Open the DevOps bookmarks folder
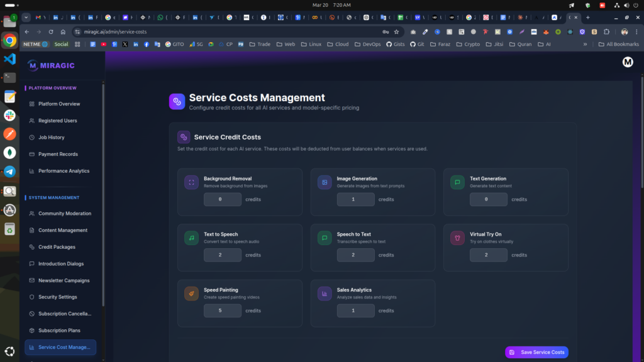644x362 pixels. tap(369, 45)
